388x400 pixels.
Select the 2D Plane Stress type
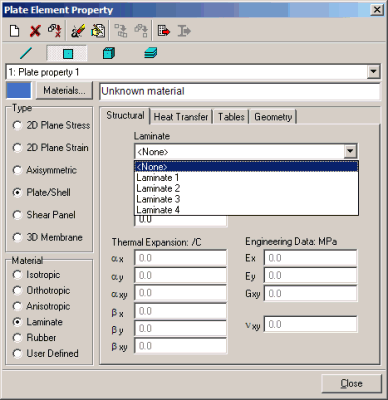point(52,125)
